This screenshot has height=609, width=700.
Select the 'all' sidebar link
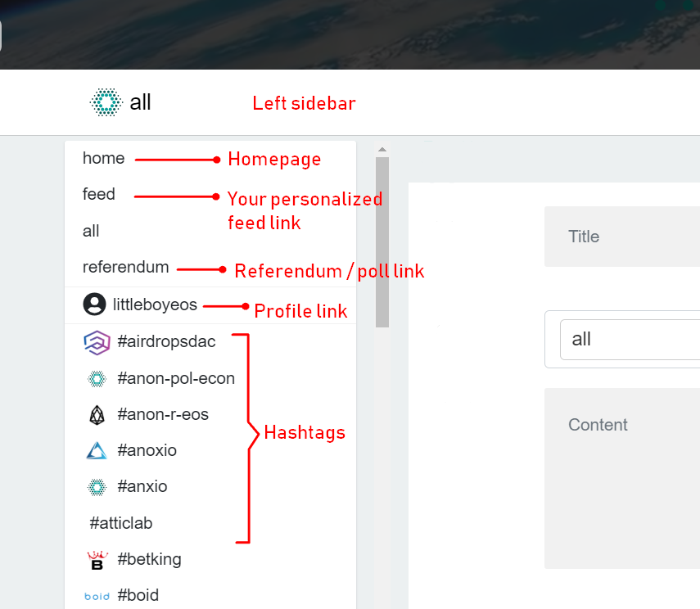(91, 231)
